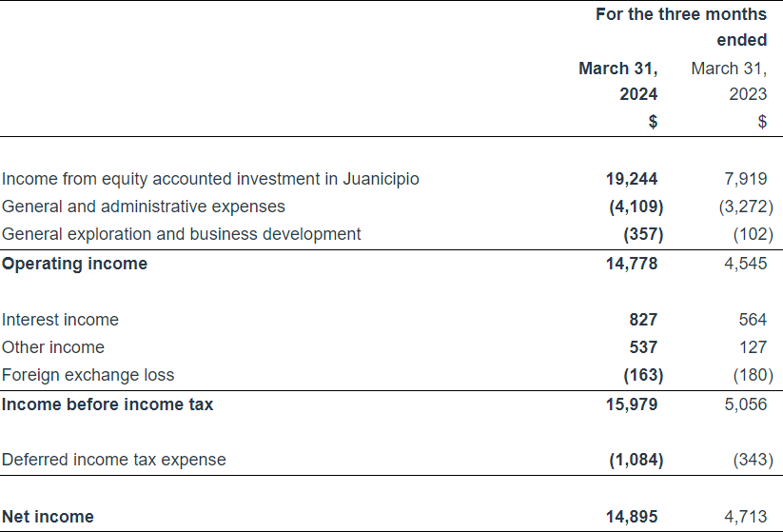The width and height of the screenshot is (783, 532).
Task: Click the bold 'Operating income' label
Action: click(74, 264)
